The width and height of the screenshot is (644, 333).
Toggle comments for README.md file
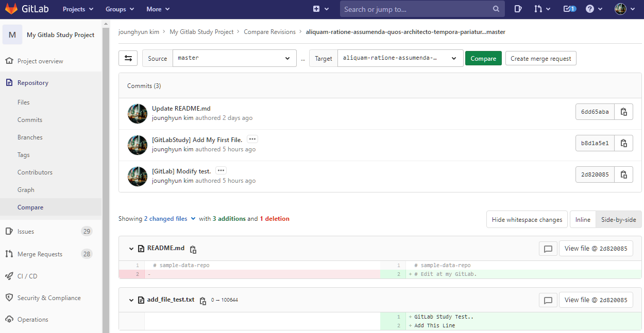(x=548, y=249)
